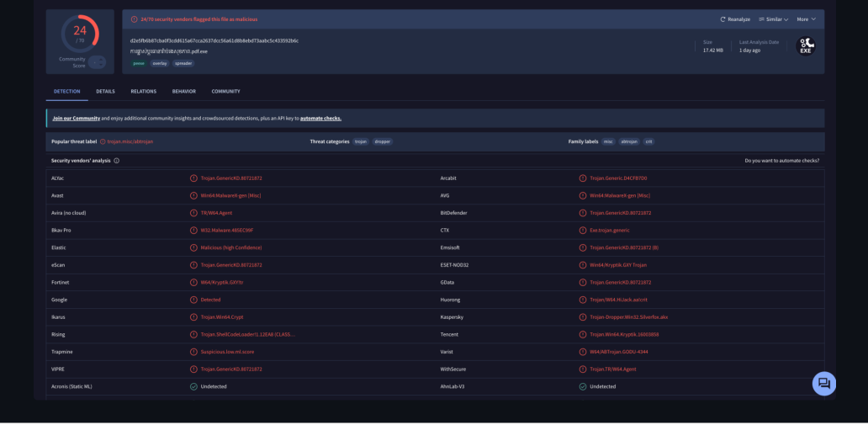Click the EXE file type icon
Viewport: 868px width, 425px height.
click(806, 46)
